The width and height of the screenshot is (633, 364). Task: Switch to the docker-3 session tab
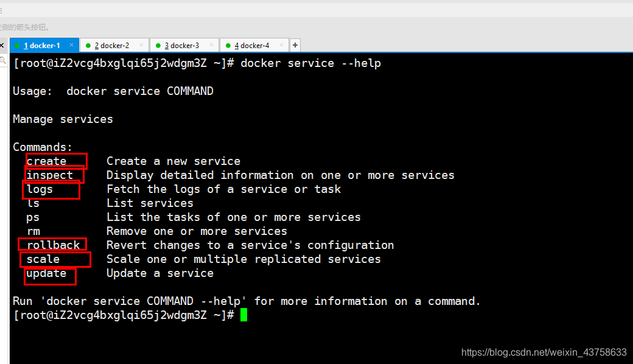pos(184,45)
